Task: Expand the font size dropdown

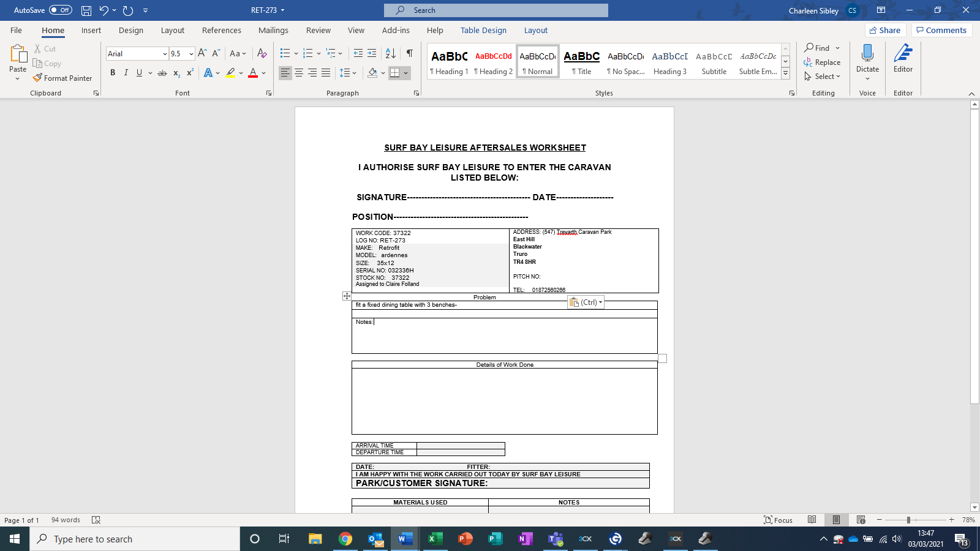Action: coord(191,54)
